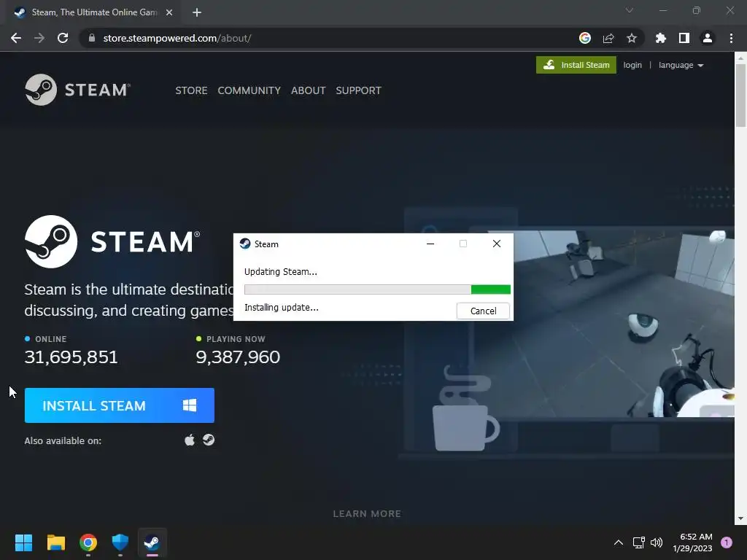The image size is (747, 560).
Task: Open the clock showing 6:52 AM
Action: click(693, 542)
